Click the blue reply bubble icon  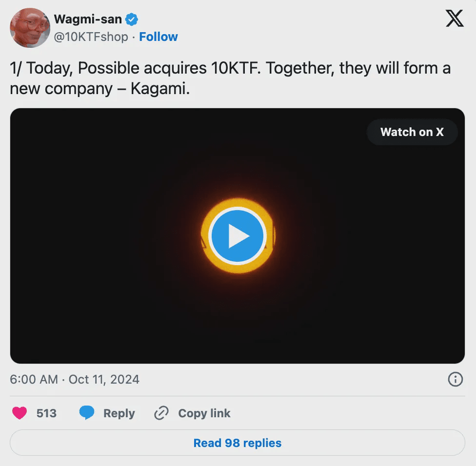click(87, 413)
